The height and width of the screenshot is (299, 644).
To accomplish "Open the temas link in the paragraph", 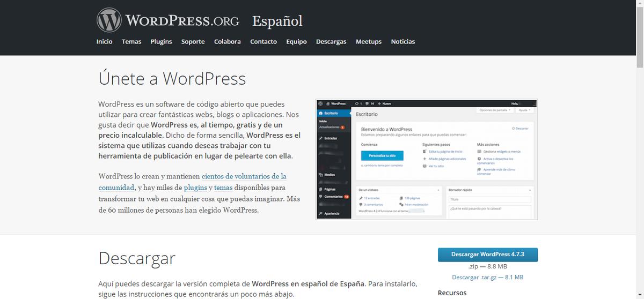I will click(223, 188).
